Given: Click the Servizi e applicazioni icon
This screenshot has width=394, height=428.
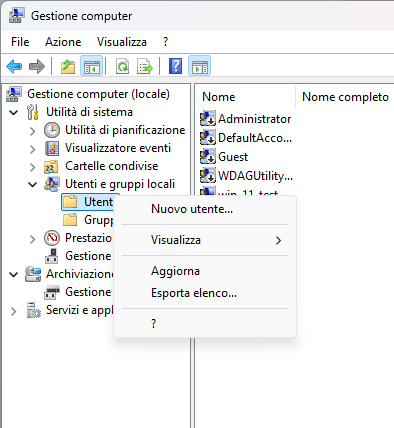Looking at the screenshot, I should pos(34,310).
